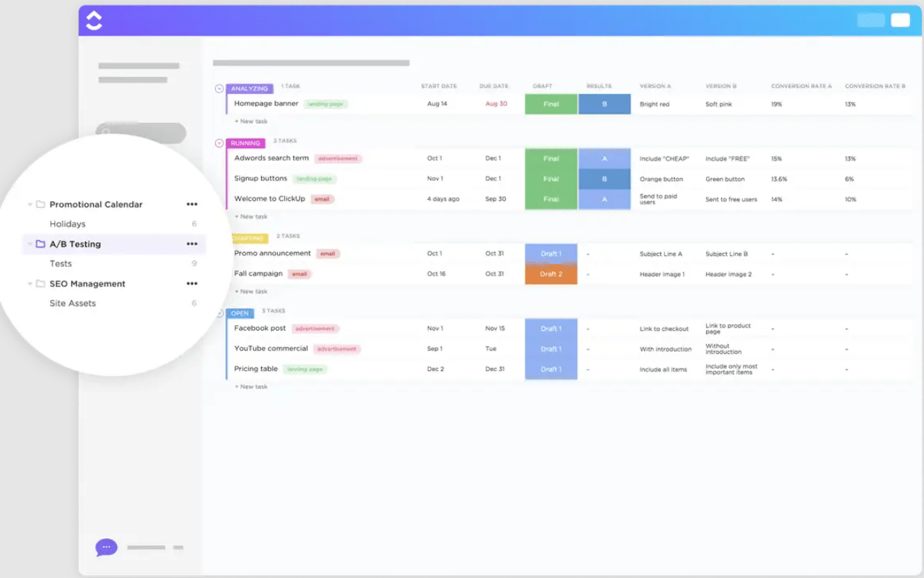Click the Nov 15 due date
The image size is (924, 578).
pyautogui.click(x=495, y=329)
